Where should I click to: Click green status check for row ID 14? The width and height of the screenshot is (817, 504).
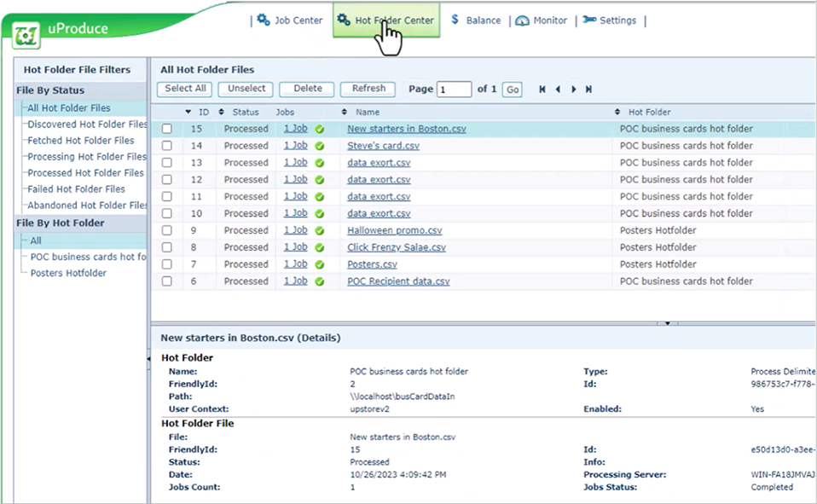(x=320, y=146)
